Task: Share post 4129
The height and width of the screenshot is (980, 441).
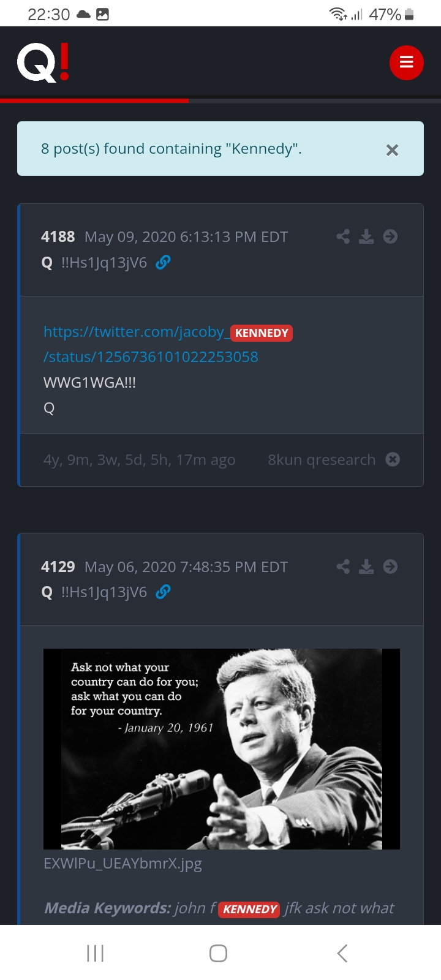Action: tap(343, 567)
